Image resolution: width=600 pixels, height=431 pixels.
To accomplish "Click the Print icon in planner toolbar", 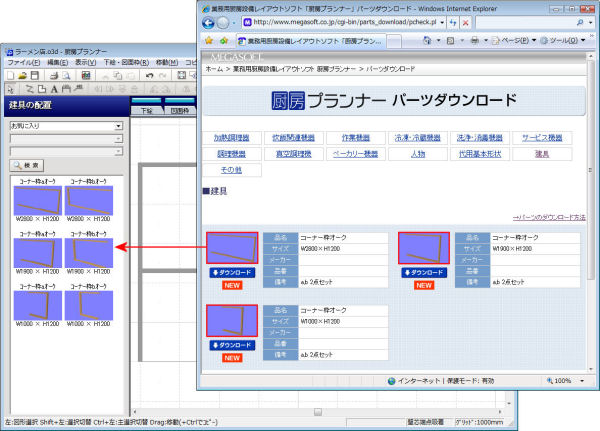I will click(54, 75).
